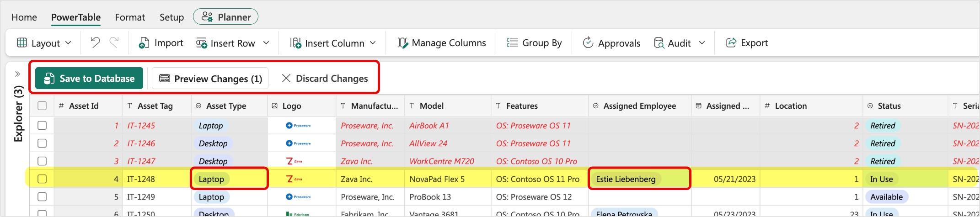Click the Manage Columns label
Image resolution: width=980 pixels, height=217 pixels.
point(449,43)
